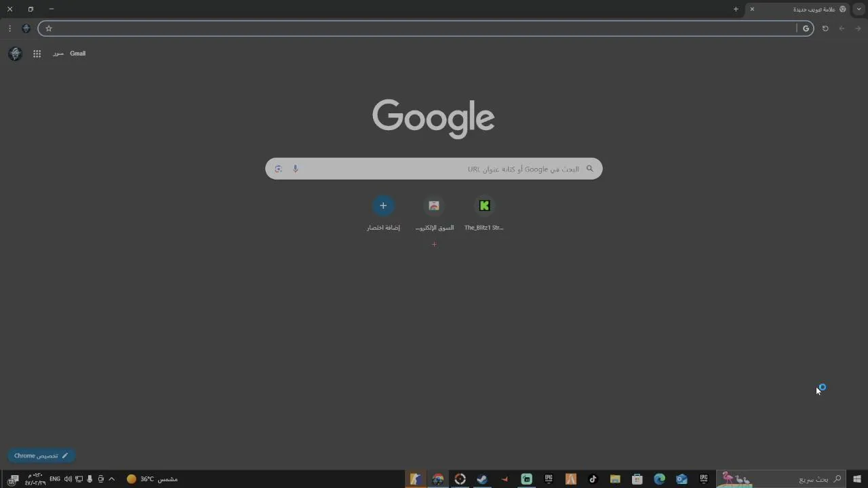Open the tab search dropdown arrow

pyautogui.click(x=859, y=9)
